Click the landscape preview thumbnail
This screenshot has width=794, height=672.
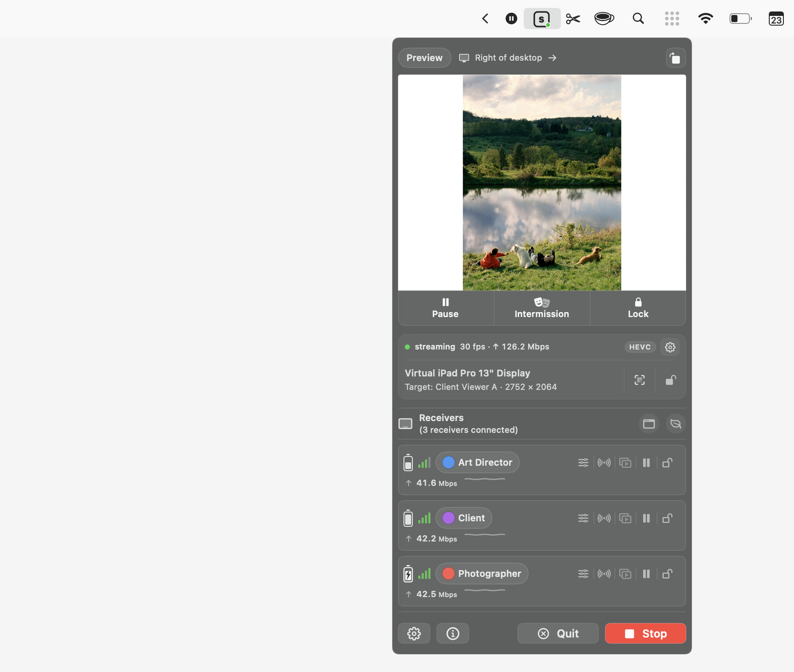[x=542, y=183]
